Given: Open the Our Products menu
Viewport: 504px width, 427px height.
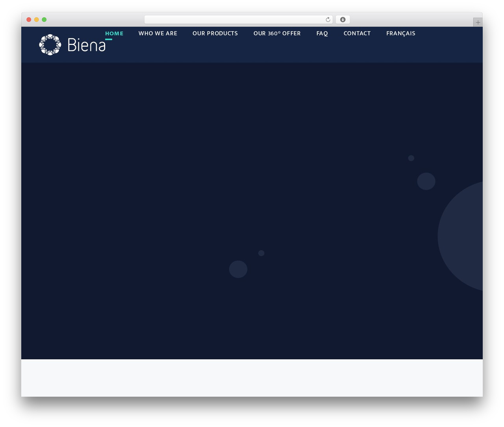Looking at the screenshot, I should tap(215, 33).
